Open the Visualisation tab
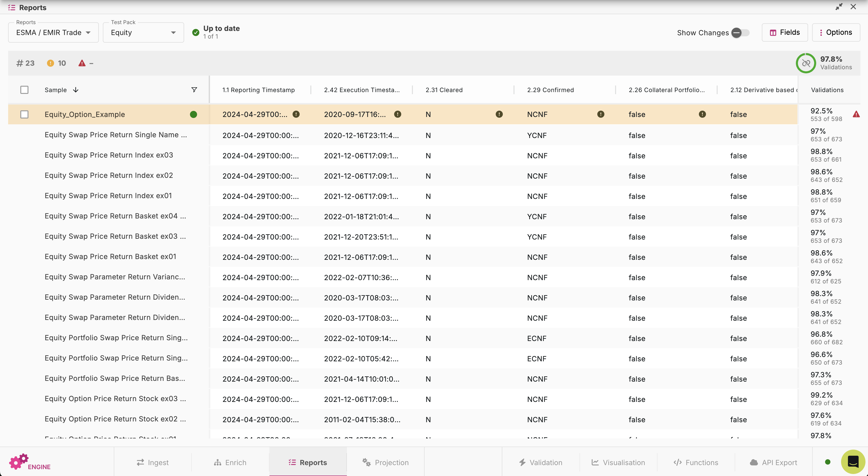Viewport: 868px width, 476px height. [618, 462]
